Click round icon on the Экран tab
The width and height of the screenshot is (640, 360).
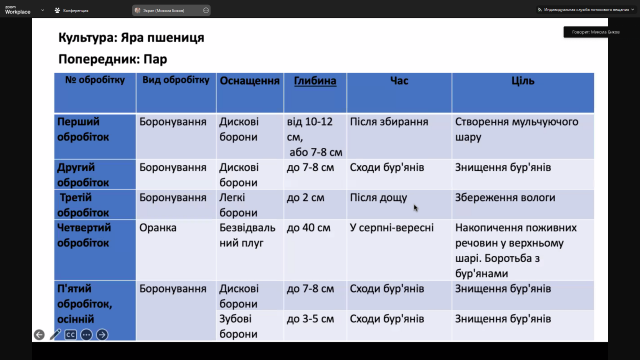(206, 10)
